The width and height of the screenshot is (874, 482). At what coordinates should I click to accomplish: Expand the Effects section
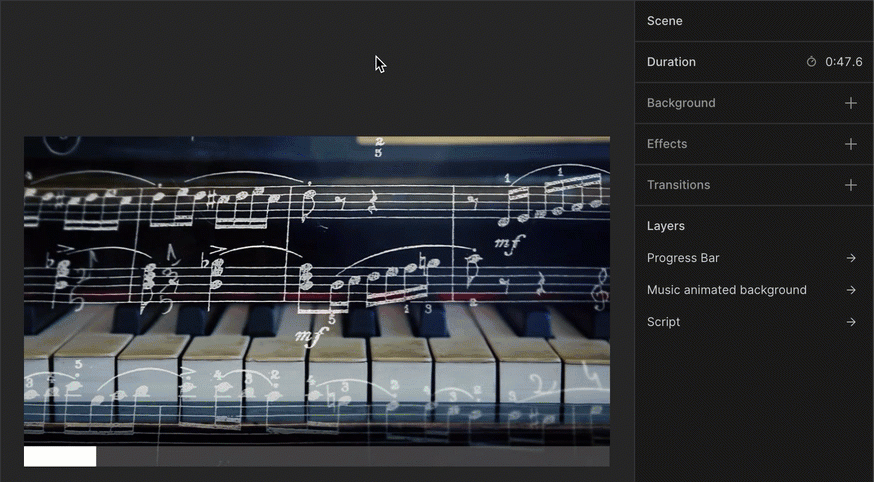754,144
